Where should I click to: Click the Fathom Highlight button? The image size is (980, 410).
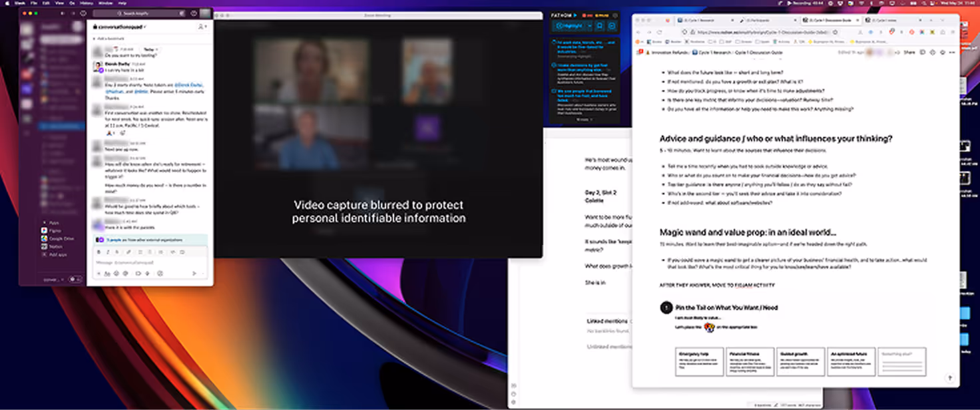click(571, 25)
